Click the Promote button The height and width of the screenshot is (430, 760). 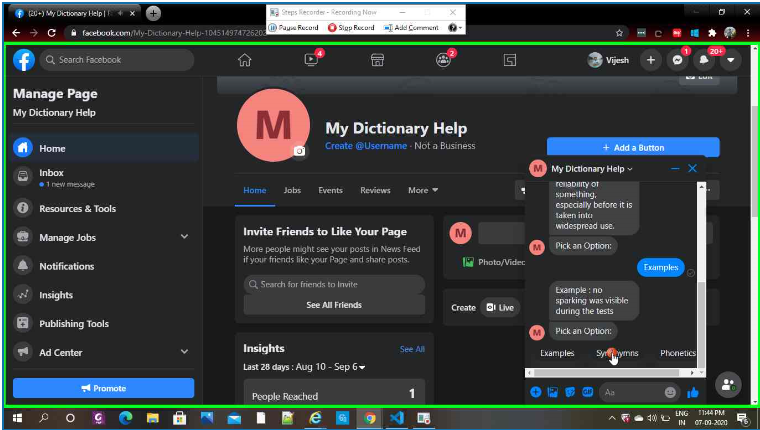pyautogui.click(x=103, y=388)
